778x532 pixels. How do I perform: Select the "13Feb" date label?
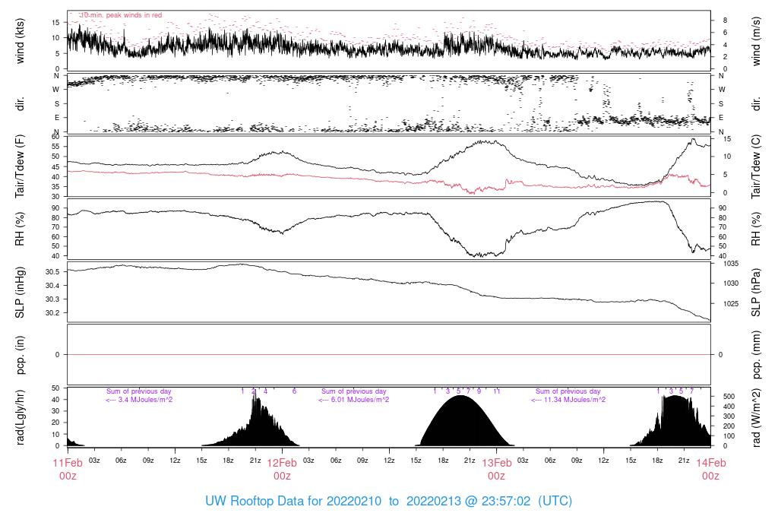point(496,463)
